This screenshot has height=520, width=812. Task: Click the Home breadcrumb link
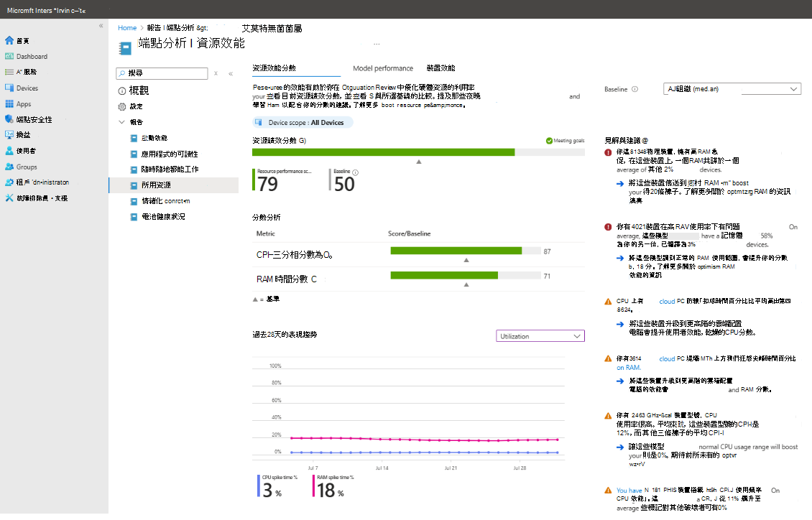(x=127, y=28)
